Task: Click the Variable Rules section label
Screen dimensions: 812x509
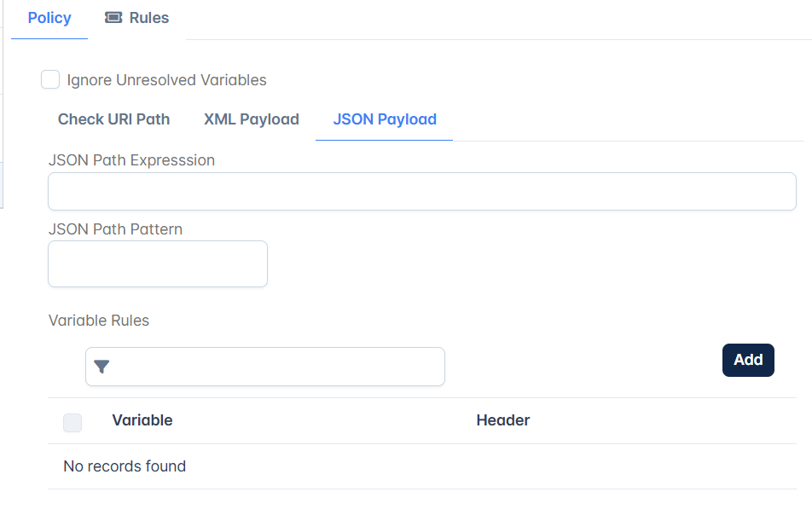Action: (x=99, y=321)
